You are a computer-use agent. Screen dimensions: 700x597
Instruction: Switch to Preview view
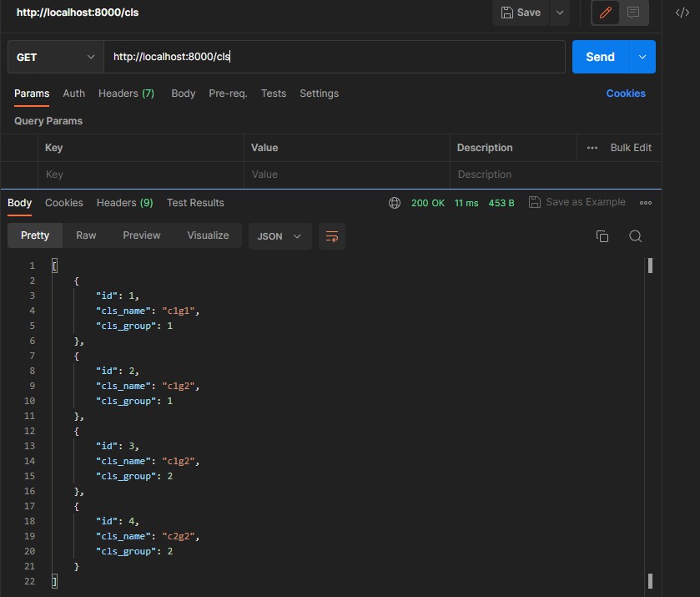(x=142, y=235)
